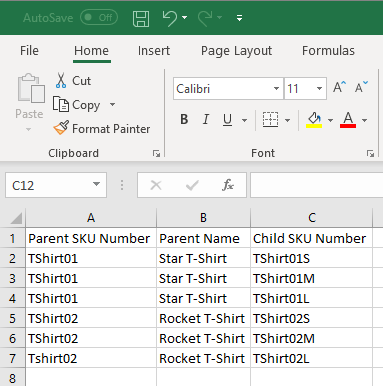
Task: Select cell 'Tshirt02' in row 7
Action: [91, 358]
